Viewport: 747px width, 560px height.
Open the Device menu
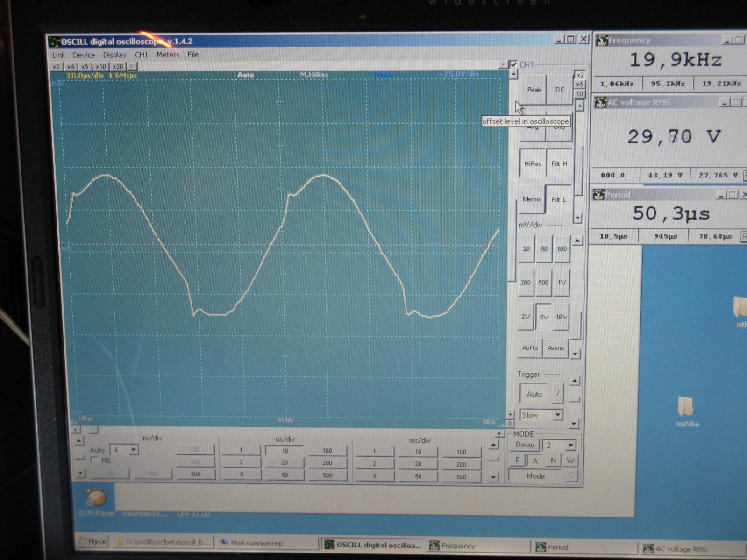84,55
